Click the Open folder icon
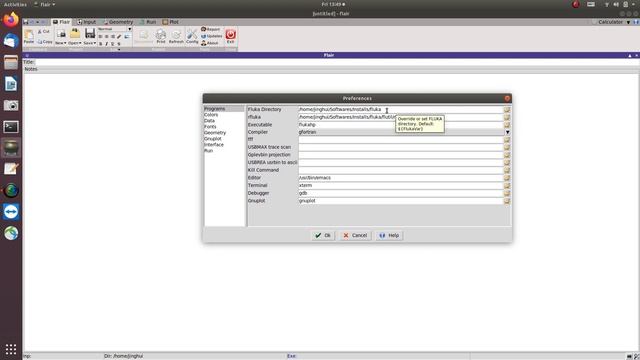640x360 pixels. pyautogui.click(x=75, y=34)
